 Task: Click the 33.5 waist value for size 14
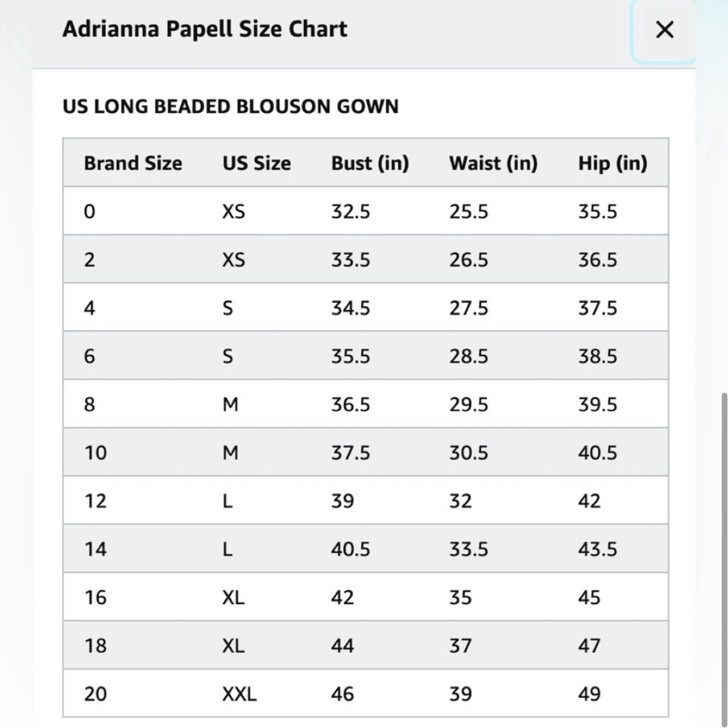click(x=468, y=549)
